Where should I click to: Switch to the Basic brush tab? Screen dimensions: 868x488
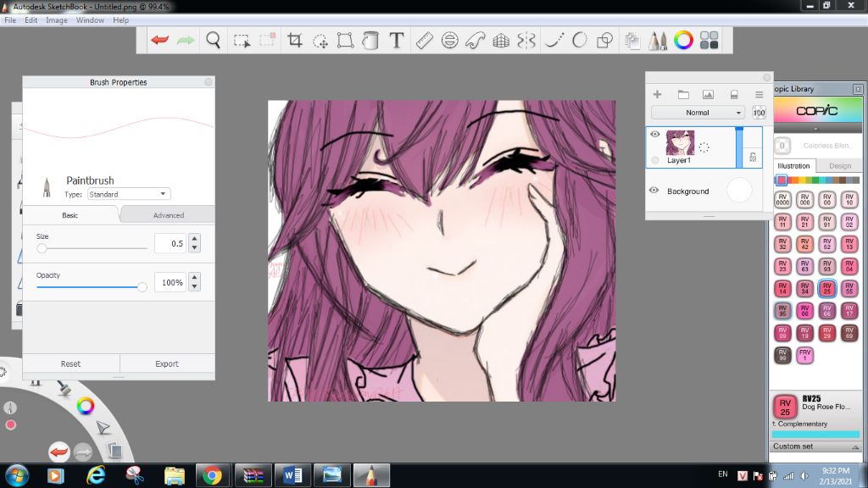(70, 215)
